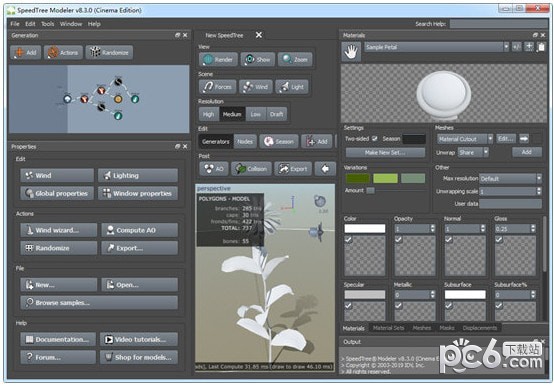This screenshot has height=386, width=554.
Task: Select Medium resolution
Action: 232,114
